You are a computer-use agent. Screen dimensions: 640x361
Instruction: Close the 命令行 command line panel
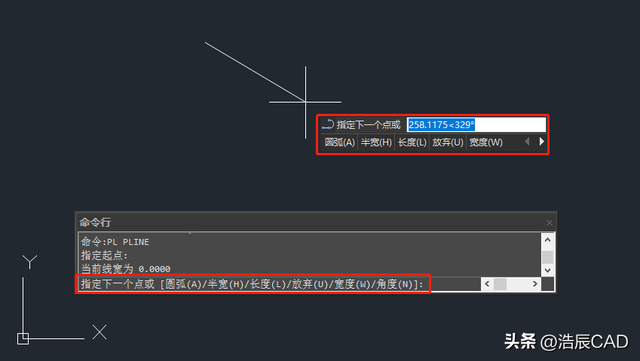[549, 223]
